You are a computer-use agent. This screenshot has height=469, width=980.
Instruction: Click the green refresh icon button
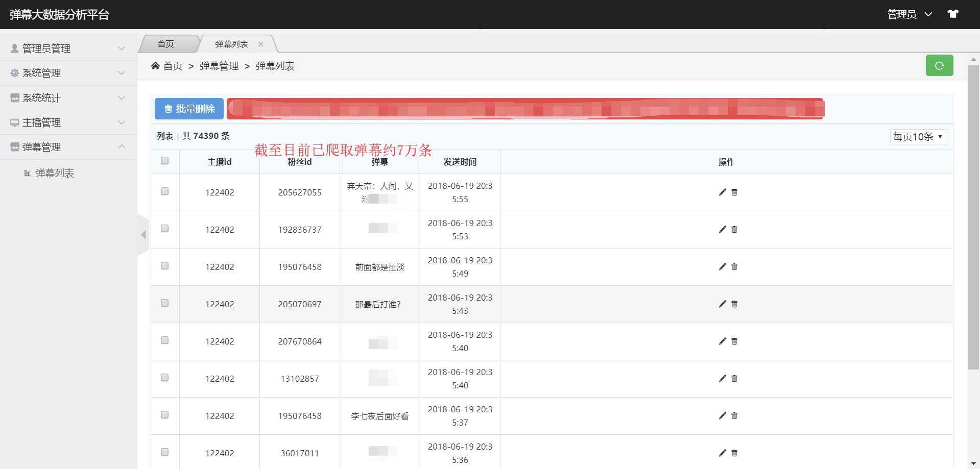tap(939, 65)
